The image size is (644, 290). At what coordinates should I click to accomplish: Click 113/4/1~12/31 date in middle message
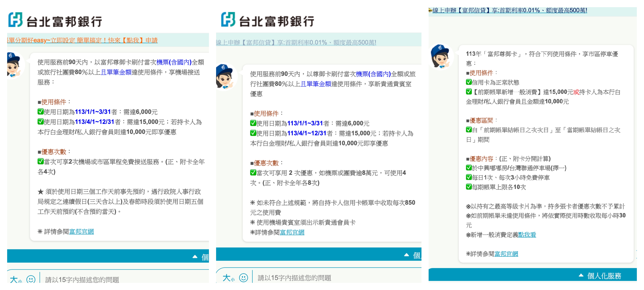pyautogui.click(x=307, y=133)
